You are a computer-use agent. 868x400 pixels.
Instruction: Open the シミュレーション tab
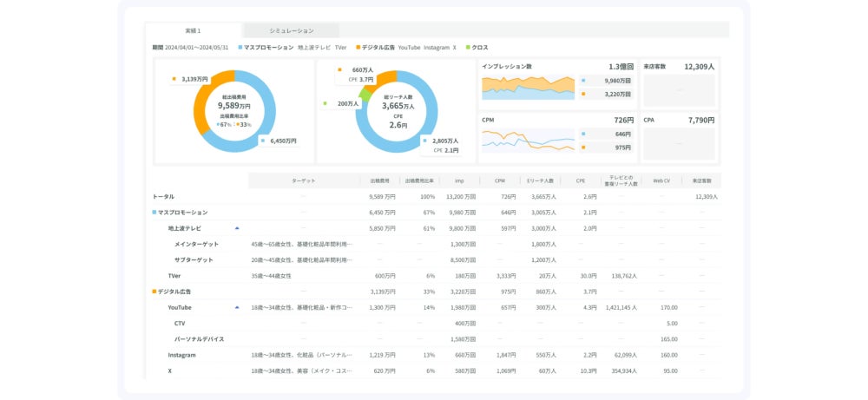coord(292,30)
